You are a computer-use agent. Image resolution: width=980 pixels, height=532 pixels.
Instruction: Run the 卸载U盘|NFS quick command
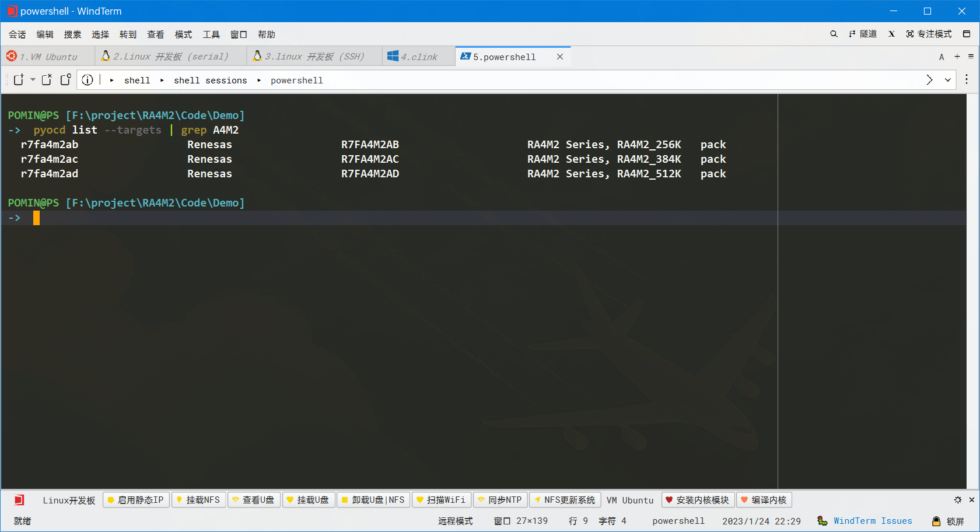coord(373,500)
